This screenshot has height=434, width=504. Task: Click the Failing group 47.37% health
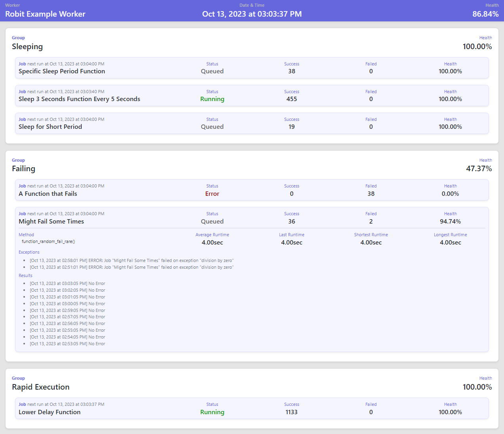[479, 169]
